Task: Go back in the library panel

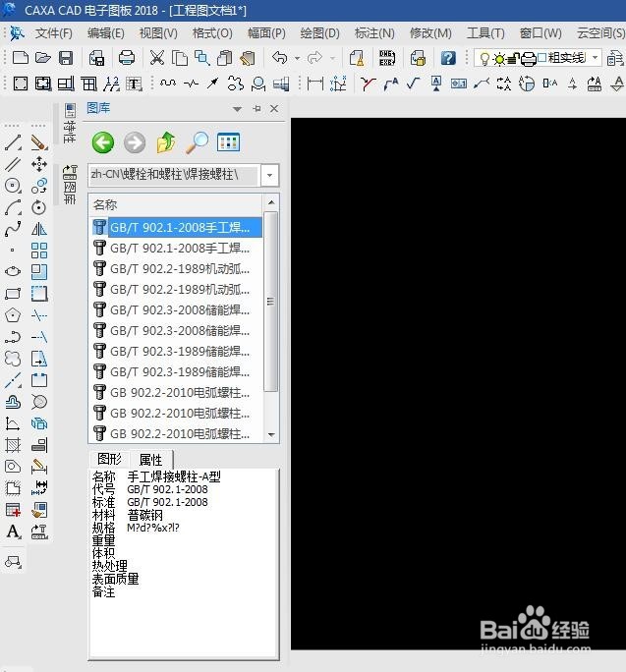Action: (x=103, y=142)
